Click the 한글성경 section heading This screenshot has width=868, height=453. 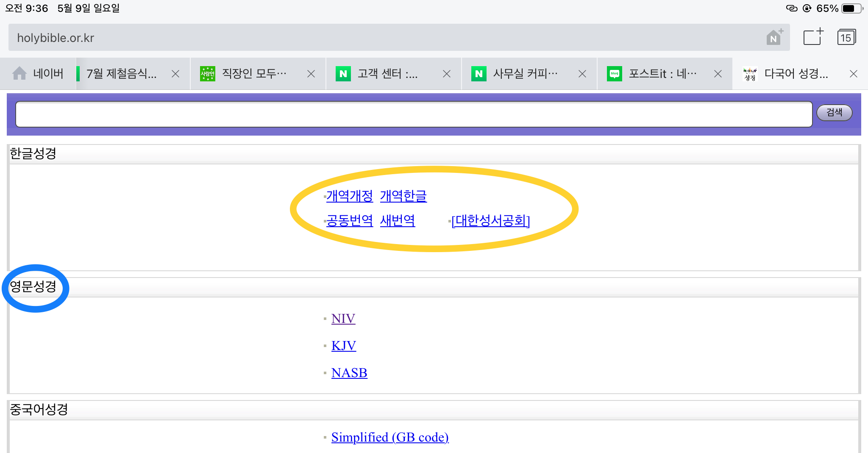[x=33, y=153]
